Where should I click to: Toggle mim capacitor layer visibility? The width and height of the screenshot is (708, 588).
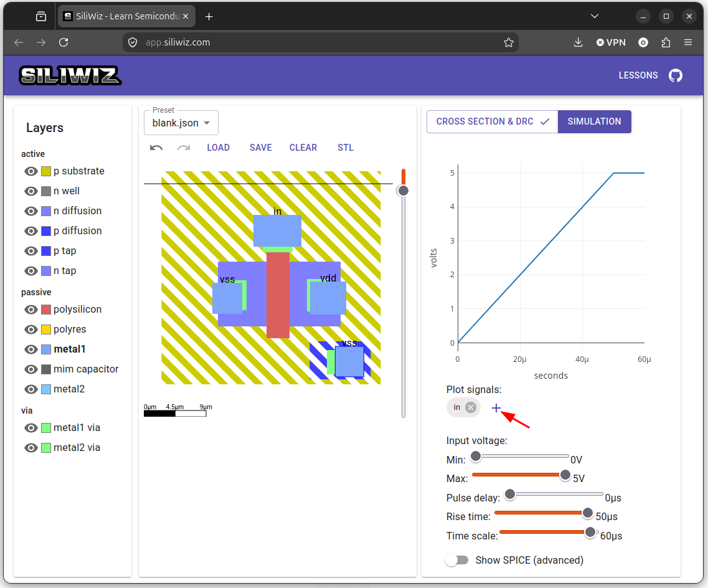point(31,369)
